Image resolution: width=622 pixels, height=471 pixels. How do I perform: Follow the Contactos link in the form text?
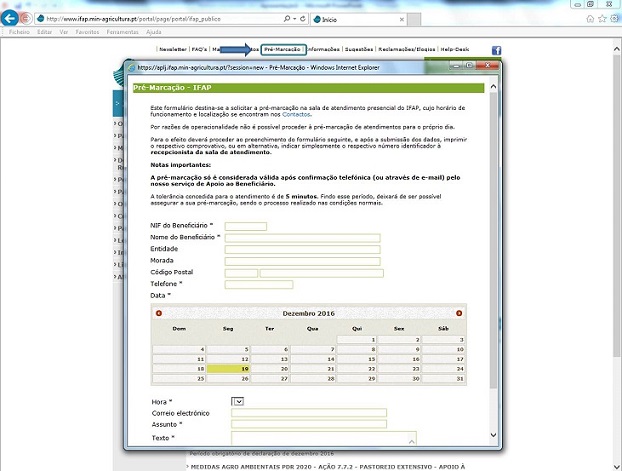(296, 114)
